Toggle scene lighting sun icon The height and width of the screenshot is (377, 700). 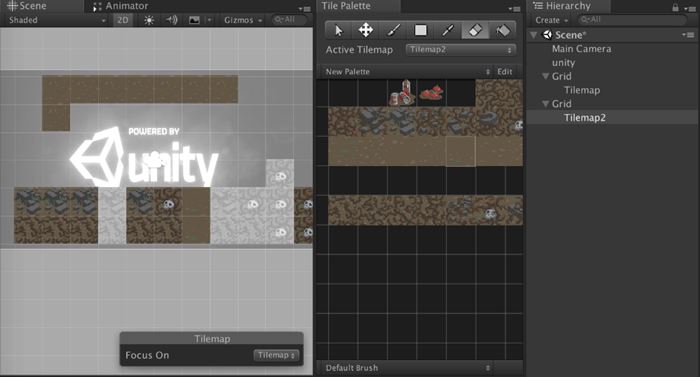[x=149, y=20]
